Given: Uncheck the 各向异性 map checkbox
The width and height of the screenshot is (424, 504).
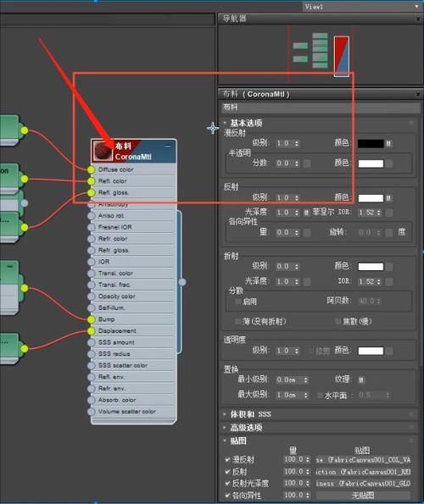Looking at the screenshot, I should coord(227,496).
